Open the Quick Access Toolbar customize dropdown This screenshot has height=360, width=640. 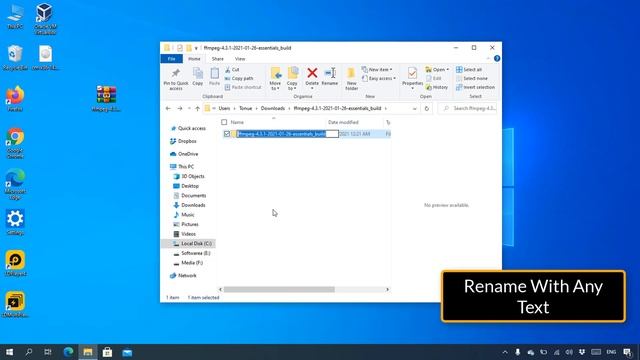196,48
